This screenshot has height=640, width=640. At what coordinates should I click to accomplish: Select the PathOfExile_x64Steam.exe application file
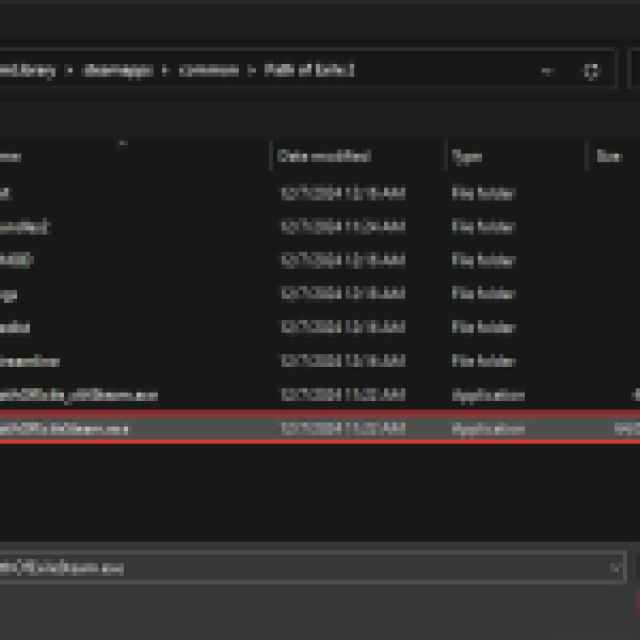click(x=80, y=395)
